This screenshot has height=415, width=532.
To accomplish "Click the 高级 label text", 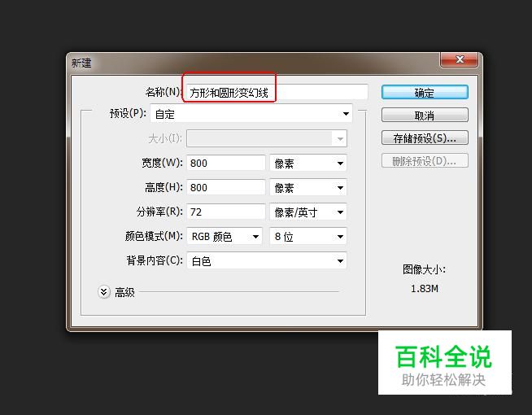I will click(124, 292).
